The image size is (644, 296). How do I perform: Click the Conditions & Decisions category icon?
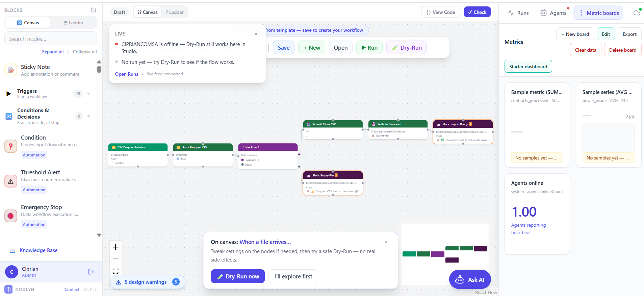pyautogui.click(x=9, y=116)
